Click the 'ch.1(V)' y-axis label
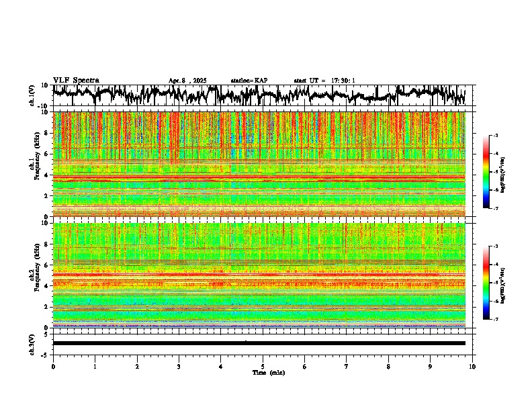This screenshot has width=532, height=411. click(32, 95)
